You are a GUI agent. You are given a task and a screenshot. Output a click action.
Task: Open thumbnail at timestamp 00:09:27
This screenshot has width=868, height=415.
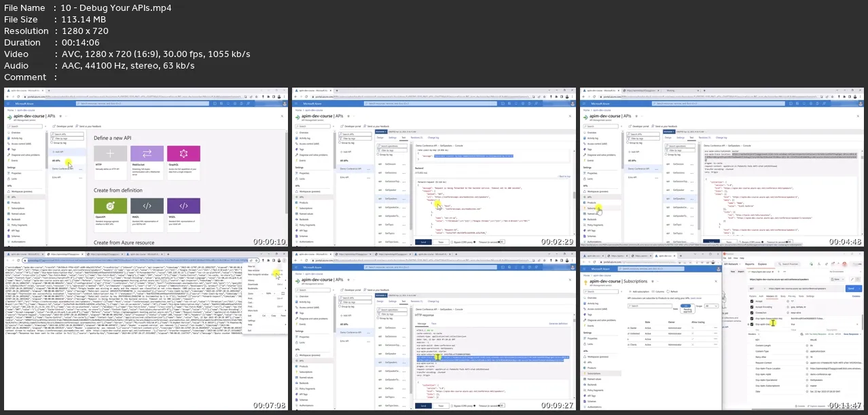pyautogui.click(x=433, y=330)
